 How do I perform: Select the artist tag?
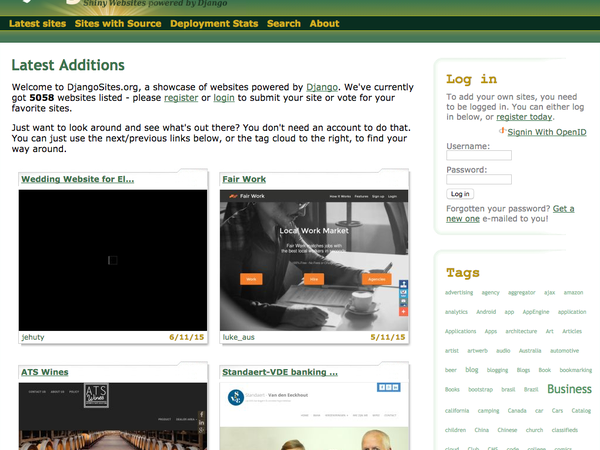point(452,351)
